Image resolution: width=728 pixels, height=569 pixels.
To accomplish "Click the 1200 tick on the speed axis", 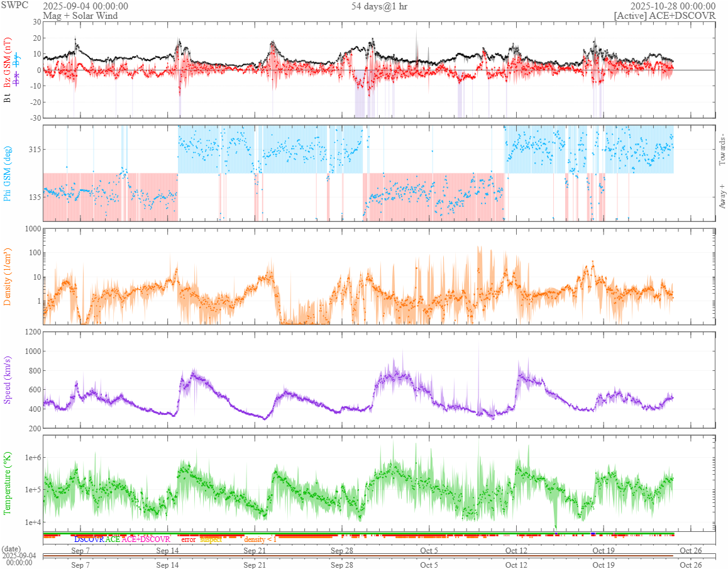I will coord(33,331).
